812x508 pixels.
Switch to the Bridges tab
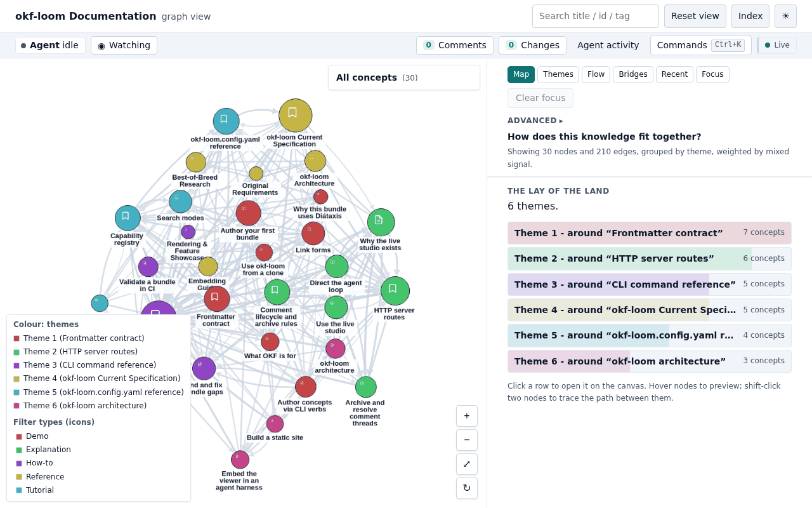[x=633, y=74]
